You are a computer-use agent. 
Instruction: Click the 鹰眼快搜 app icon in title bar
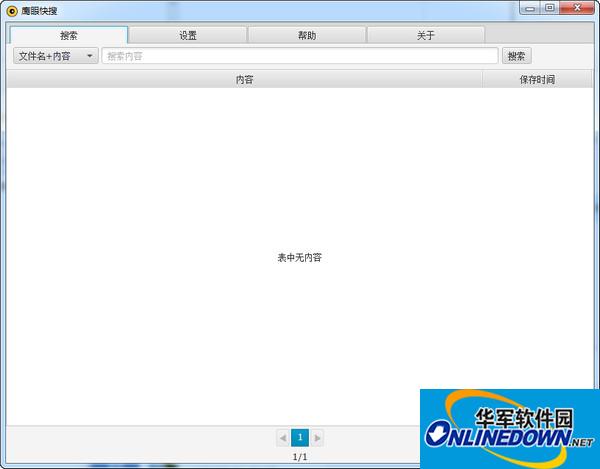tap(12, 10)
